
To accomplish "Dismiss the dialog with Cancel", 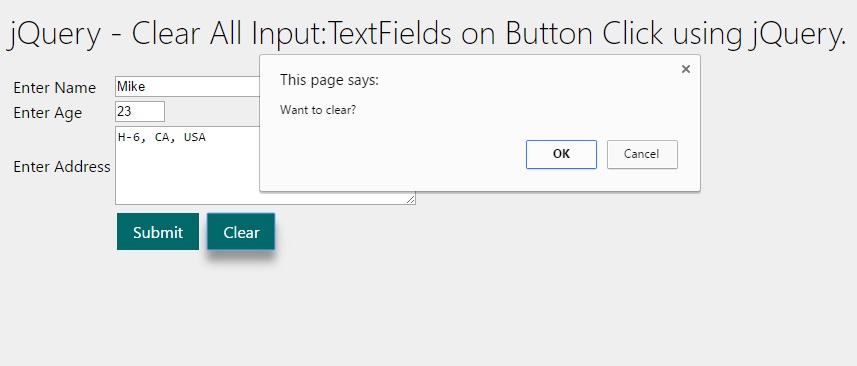I will pyautogui.click(x=642, y=155).
